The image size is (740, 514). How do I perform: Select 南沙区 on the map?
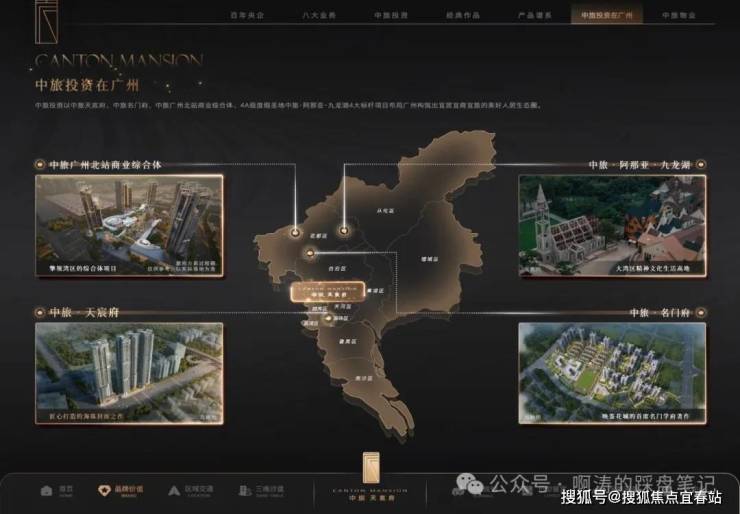(364, 379)
